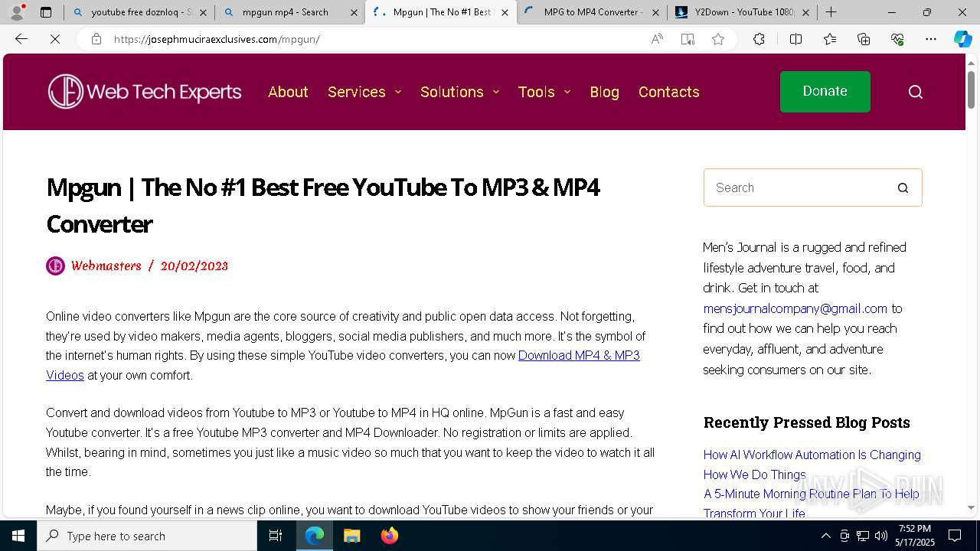This screenshot has width=980, height=551.
Task: Click the header search magnifier icon
Action: pos(916,92)
